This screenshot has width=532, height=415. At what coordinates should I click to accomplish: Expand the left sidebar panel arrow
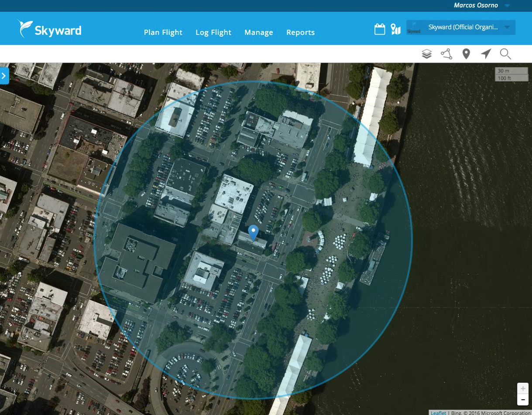coord(4,76)
